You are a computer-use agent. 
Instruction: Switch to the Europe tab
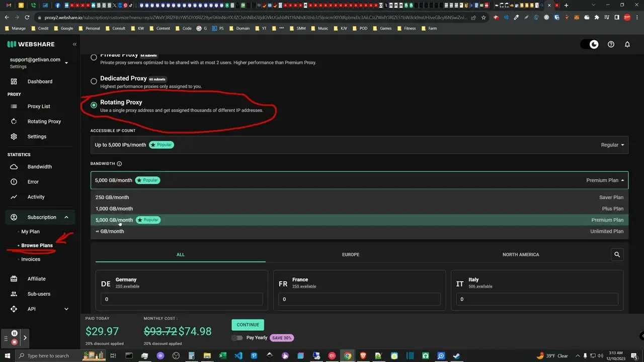point(351,255)
